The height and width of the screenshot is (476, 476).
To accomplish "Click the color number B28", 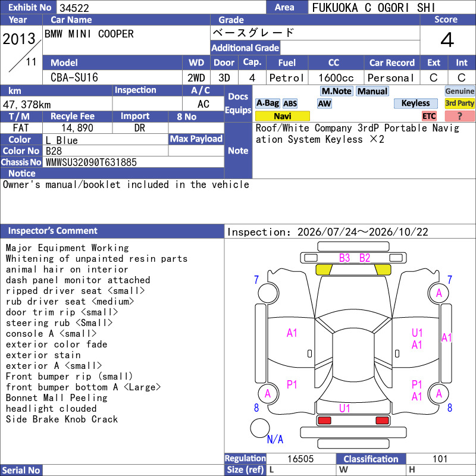I will click(x=54, y=151).
